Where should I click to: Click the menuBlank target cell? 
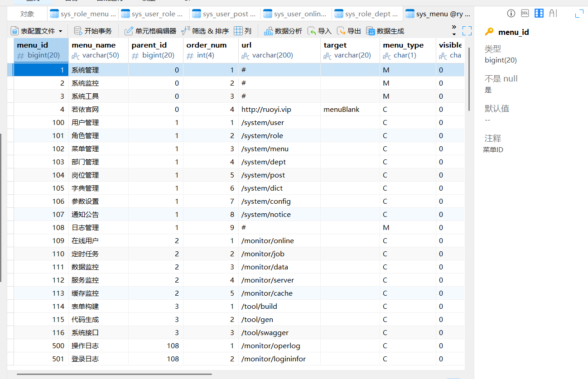350,109
